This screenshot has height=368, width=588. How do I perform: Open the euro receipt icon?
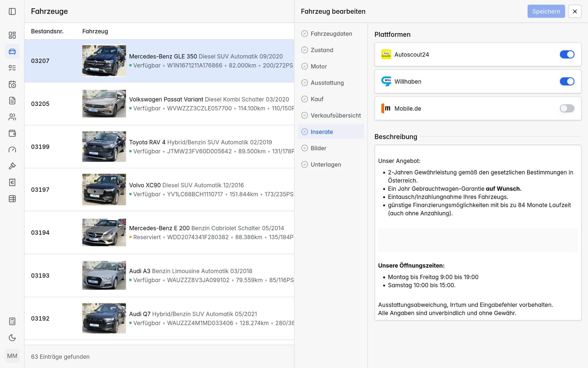pos(12,182)
